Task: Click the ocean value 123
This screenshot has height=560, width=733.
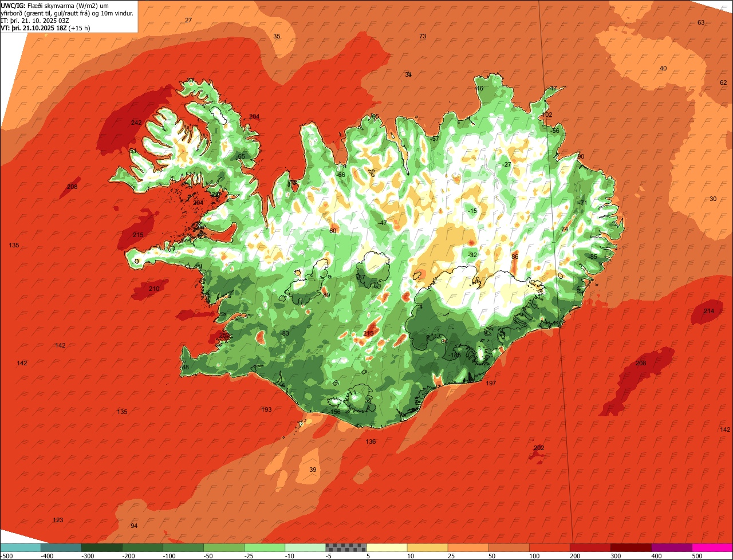Action: click(x=58, y=520)
